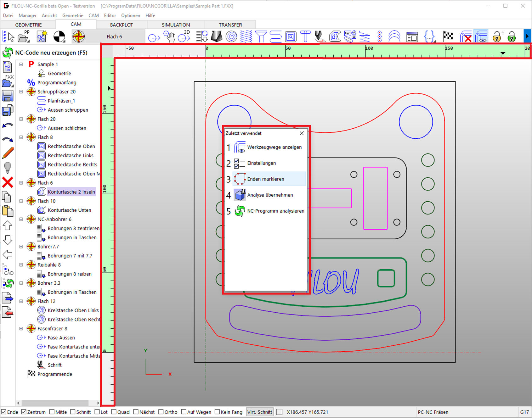Click the NC-Code neu erzeugen refresh icon
532x418 pixels.
(8, 53)
